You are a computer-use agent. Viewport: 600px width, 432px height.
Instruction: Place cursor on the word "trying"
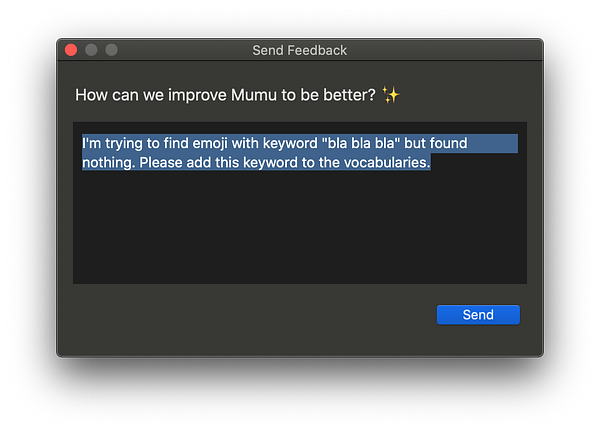point(127,144)
